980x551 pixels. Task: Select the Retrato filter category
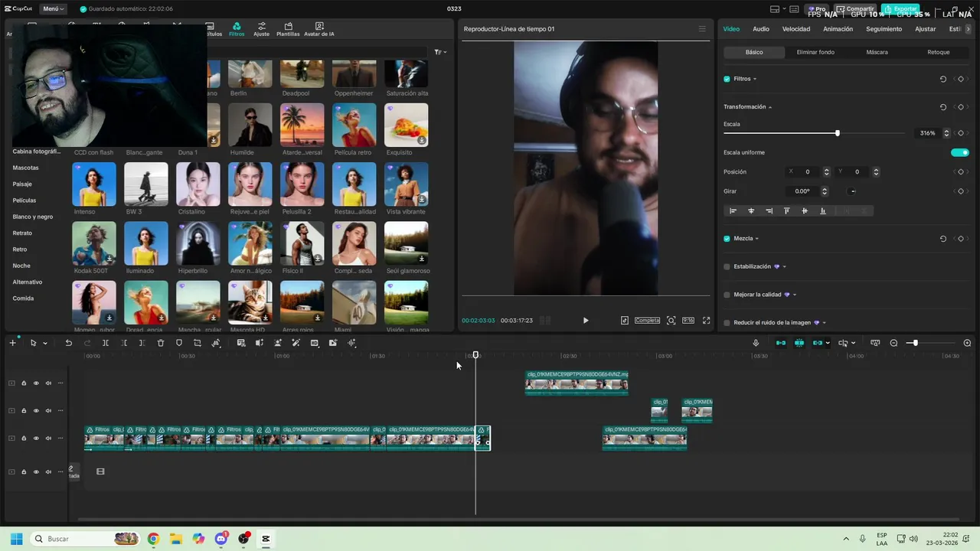point(22,233)
